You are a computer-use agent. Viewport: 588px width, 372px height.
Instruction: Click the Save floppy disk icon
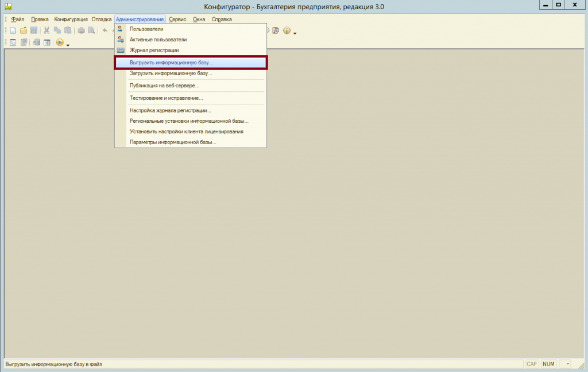click(34, 31)
